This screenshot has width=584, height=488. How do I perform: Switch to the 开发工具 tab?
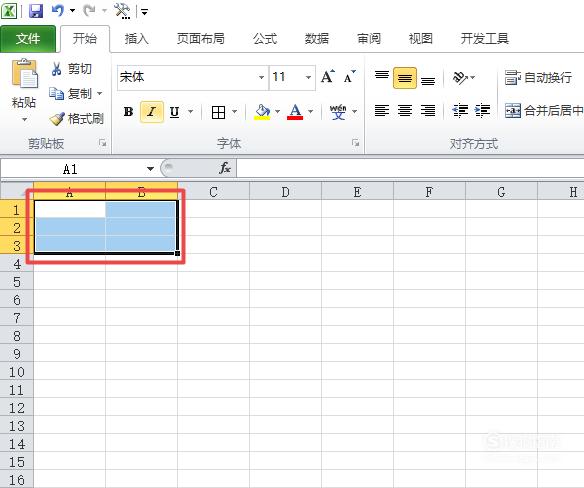pyautogui.click(x=485, y=38)
